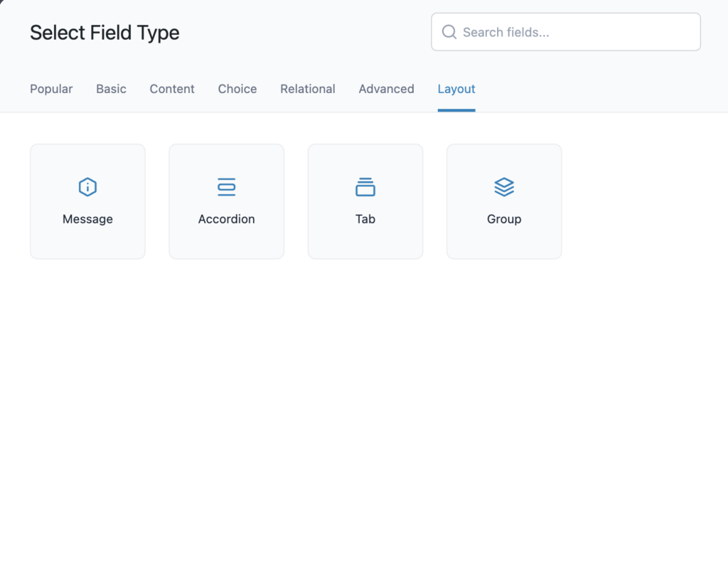Open the Choice tab

[x=237, y=89]
